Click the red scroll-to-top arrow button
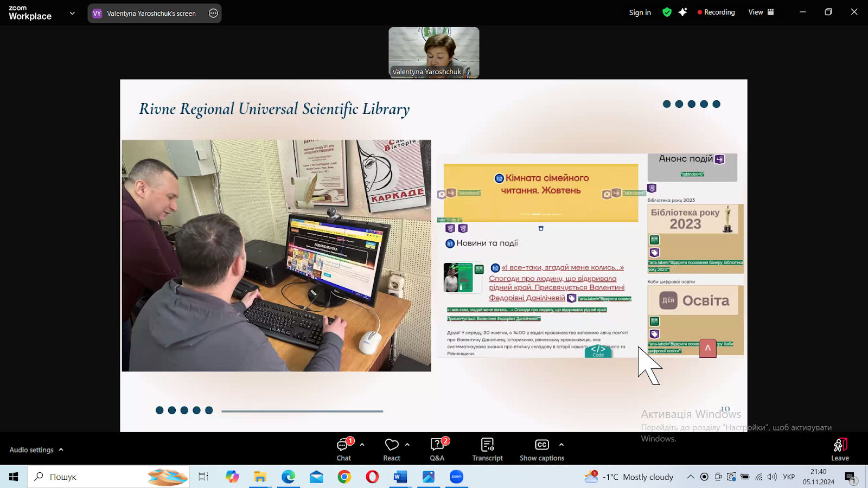The width and height of the screenshot is (868, 488). click(x=707, y=348)
